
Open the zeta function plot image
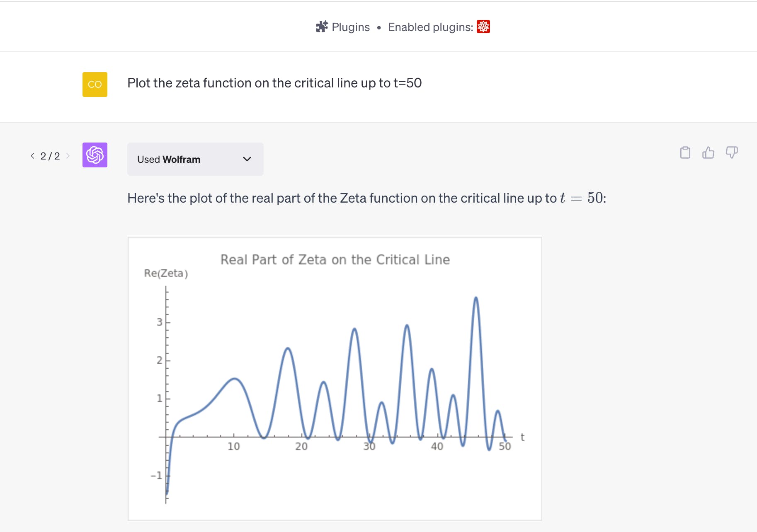coord(335,379)
